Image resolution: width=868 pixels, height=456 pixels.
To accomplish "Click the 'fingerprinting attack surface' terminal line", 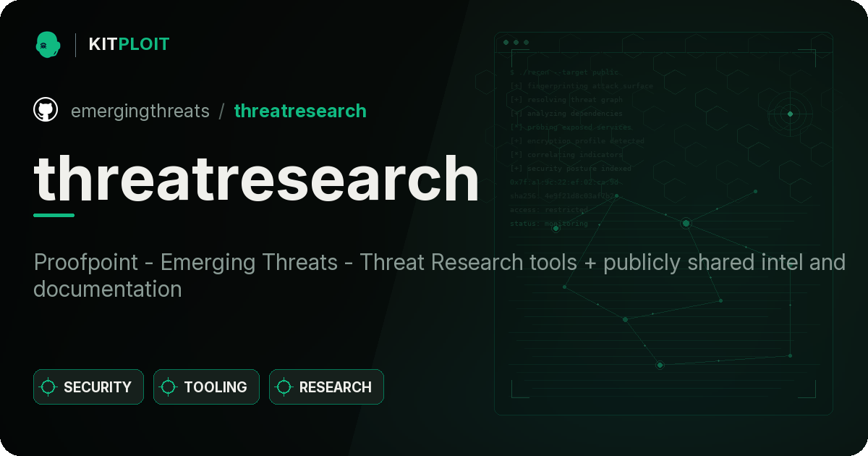I will (582, 86).
